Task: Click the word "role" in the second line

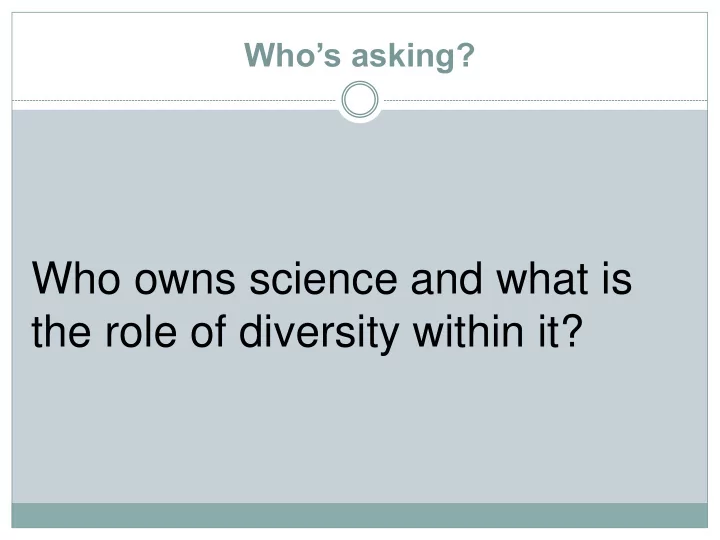Action: coord(141,332)
